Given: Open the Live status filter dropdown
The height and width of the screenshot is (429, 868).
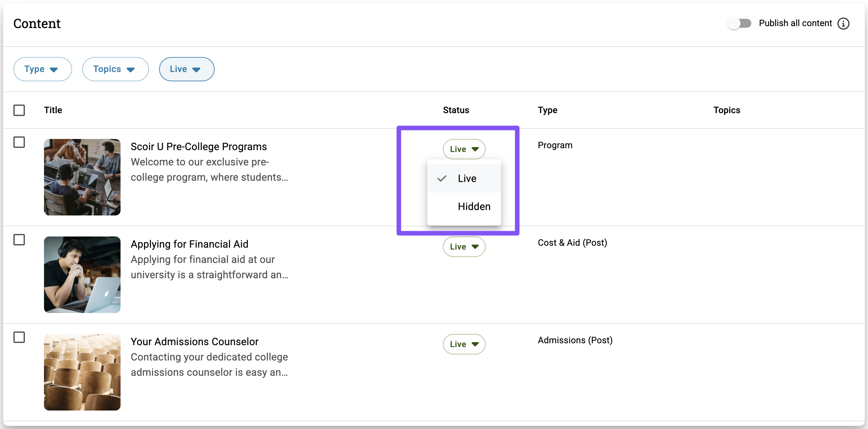Looking at the screenshot, I should (186, 69).
